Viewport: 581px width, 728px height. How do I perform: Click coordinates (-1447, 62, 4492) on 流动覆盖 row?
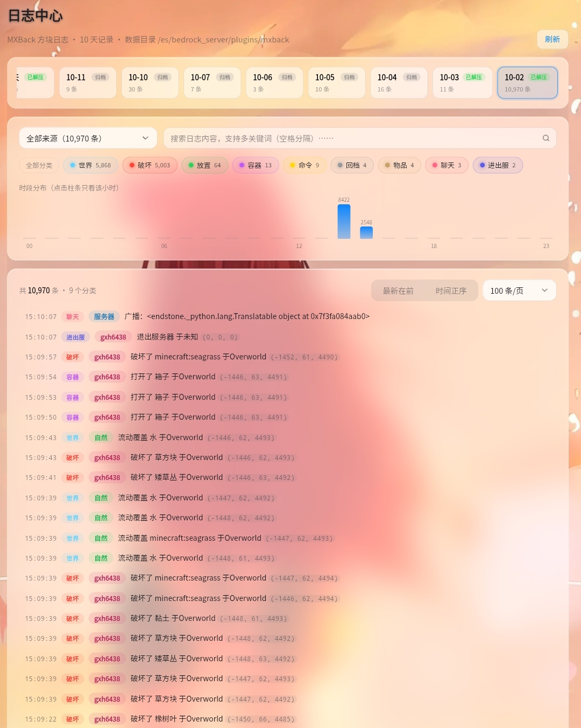pyautogui.click(x=242, y=498)
